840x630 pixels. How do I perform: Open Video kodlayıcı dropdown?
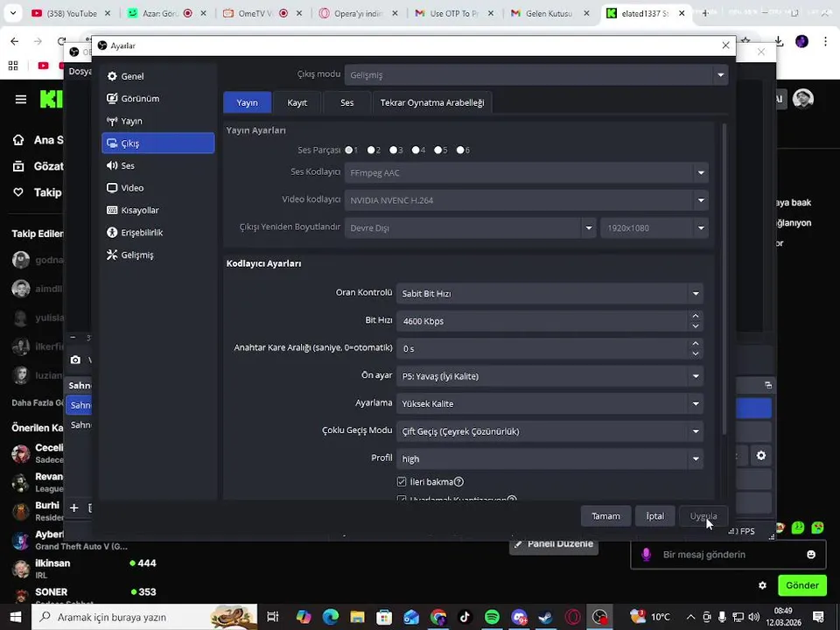pos(526,200)
